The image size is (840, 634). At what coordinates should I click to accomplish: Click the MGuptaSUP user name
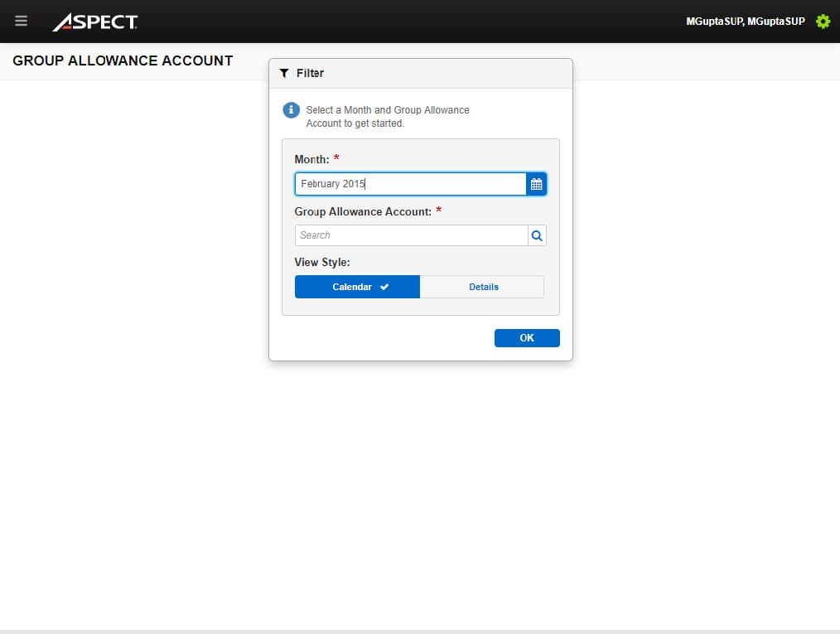point(745,22)
